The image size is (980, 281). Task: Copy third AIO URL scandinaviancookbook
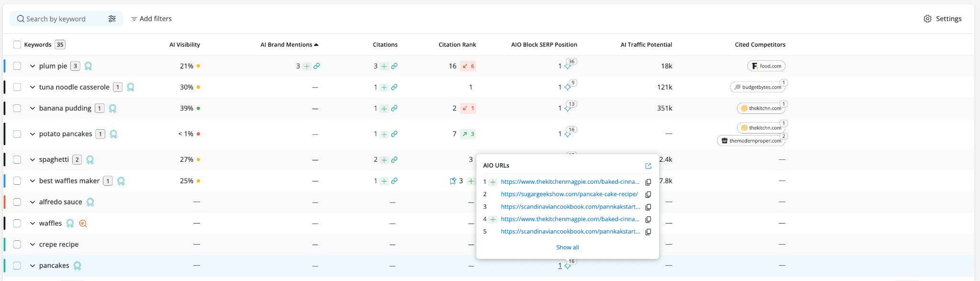click(648, 207)
